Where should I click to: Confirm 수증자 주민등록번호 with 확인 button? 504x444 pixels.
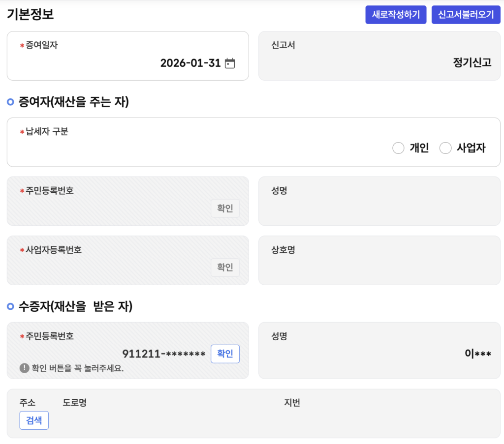[225, 354]
